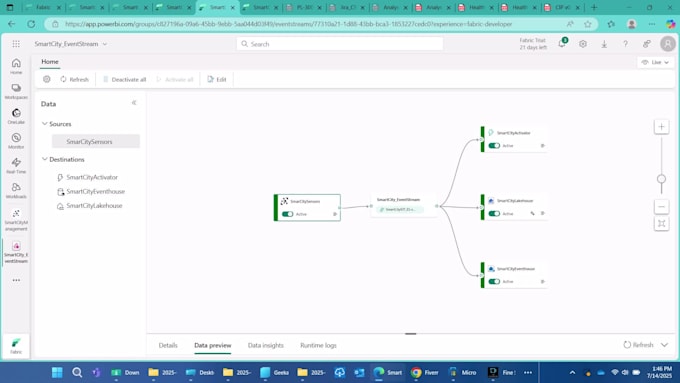
Task: Click Refresh in the toolbar
Action: pyautogui.click(x=74, y=79)
